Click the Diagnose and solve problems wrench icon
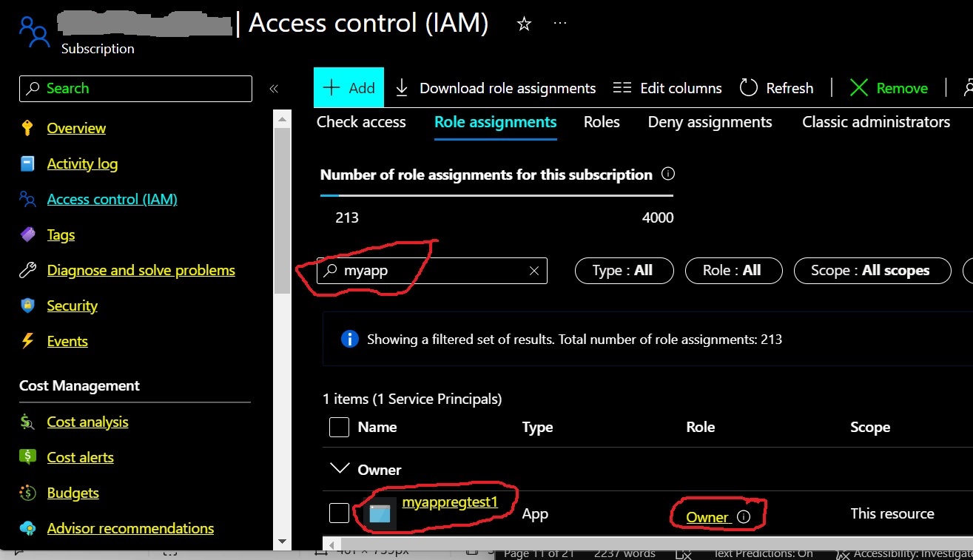This screenshot has height=560, width=973. tap(27, 270)
